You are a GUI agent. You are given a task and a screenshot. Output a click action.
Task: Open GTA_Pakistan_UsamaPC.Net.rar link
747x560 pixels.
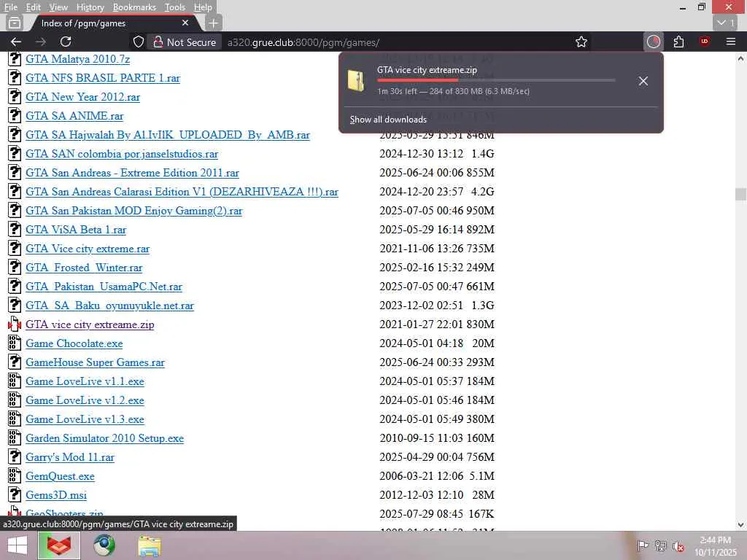click(x=104, y=287)
